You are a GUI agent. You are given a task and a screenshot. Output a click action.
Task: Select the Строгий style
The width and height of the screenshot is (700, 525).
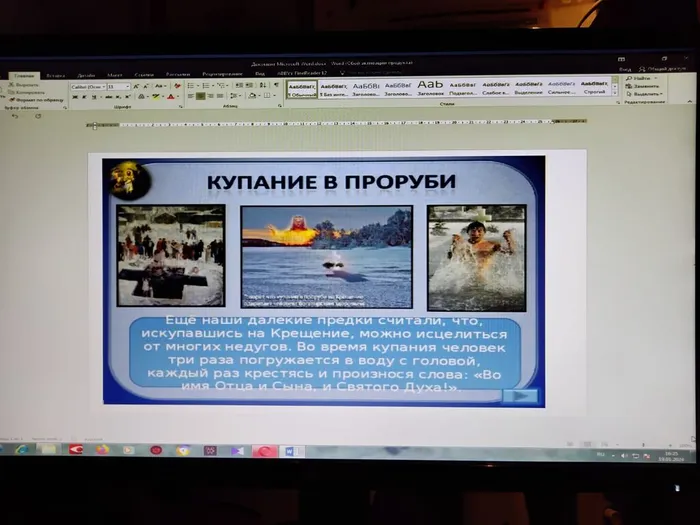(x=594, y=87)
